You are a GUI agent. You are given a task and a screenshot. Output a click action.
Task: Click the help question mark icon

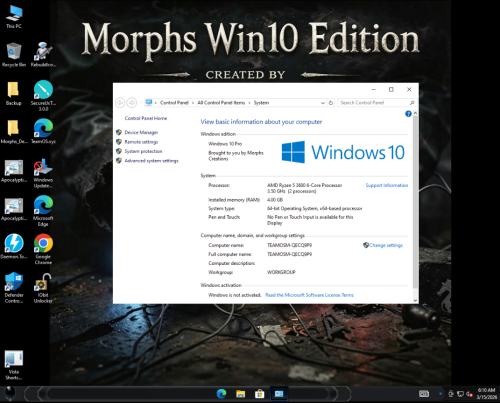[408, 114]
